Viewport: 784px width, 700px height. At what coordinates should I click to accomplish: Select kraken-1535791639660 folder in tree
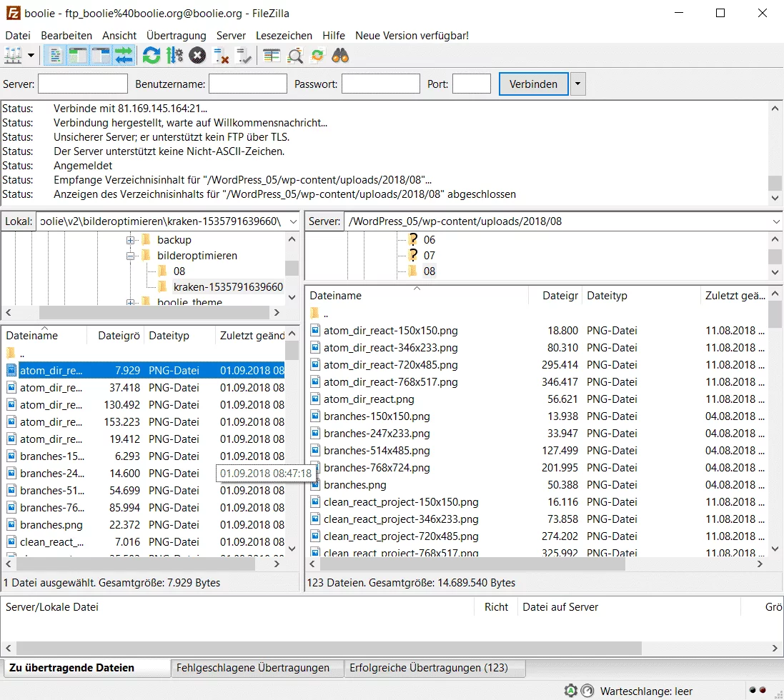point(228,287)
